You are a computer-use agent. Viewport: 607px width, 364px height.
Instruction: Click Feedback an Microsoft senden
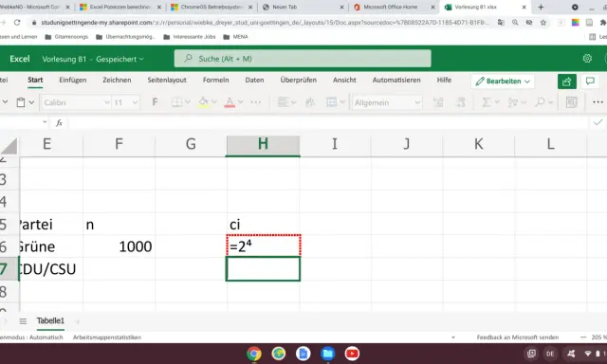pyautogui.click(x=518, y=337)
